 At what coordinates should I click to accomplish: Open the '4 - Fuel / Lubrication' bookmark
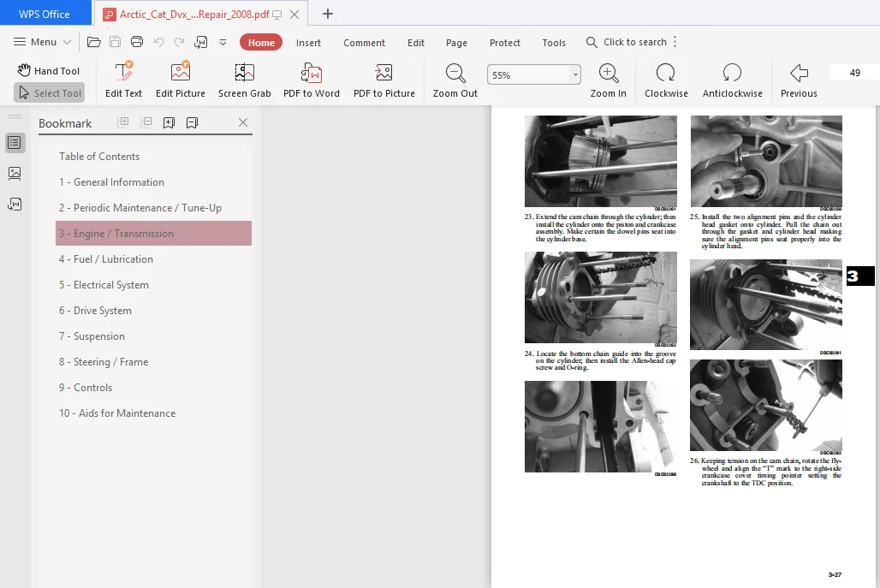[153, 259]
